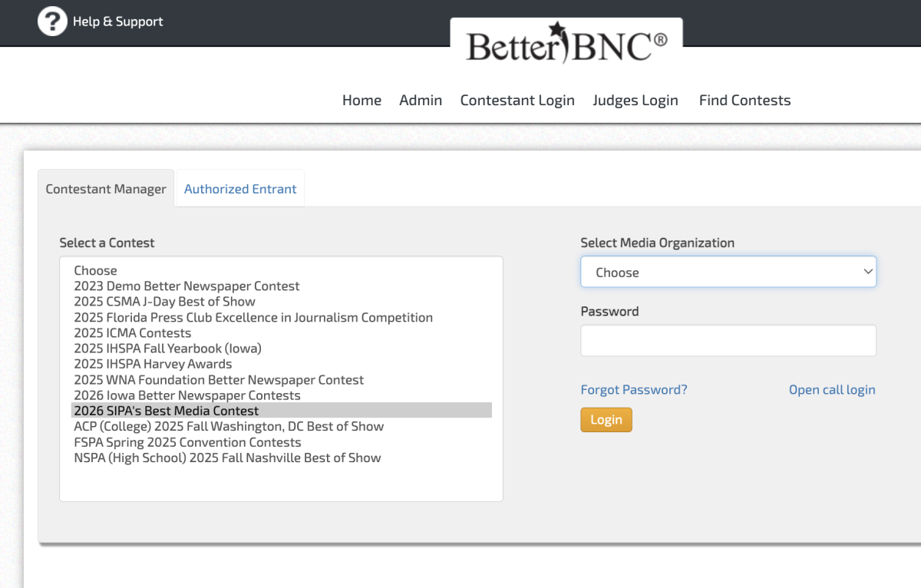Open the Find Contests menu item
This screenshot has height=588, width=921.
click(x=744, y=101)
